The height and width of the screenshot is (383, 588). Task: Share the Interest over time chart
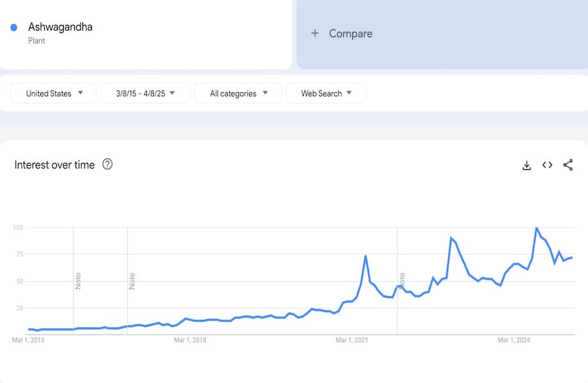click(x=568, y=165)
